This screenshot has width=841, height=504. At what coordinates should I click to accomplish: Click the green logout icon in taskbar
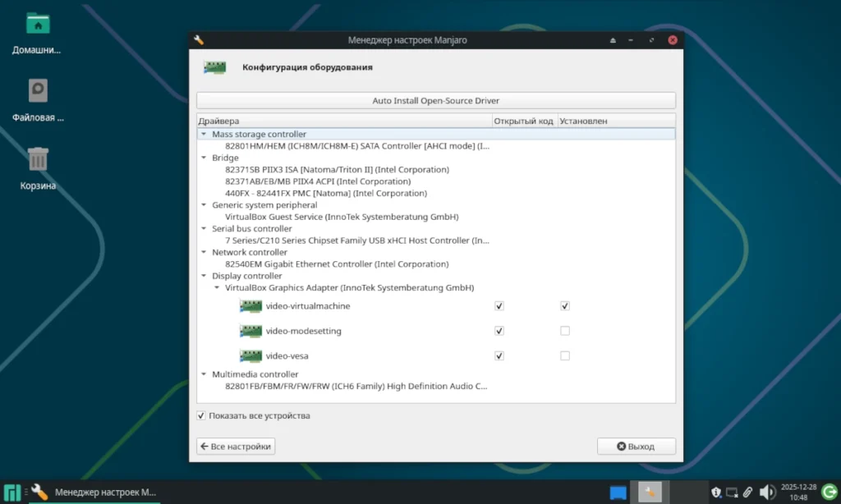click(x=830, y=493)
